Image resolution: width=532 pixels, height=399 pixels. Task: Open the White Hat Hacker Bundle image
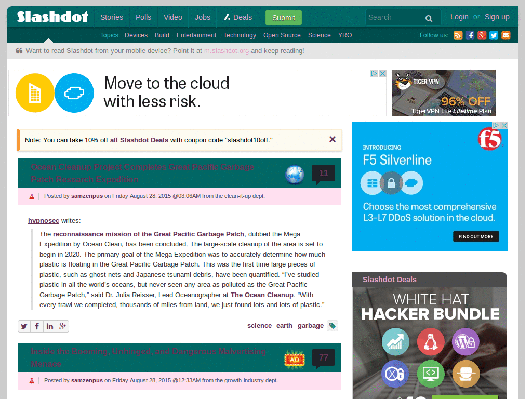[430, 343]
